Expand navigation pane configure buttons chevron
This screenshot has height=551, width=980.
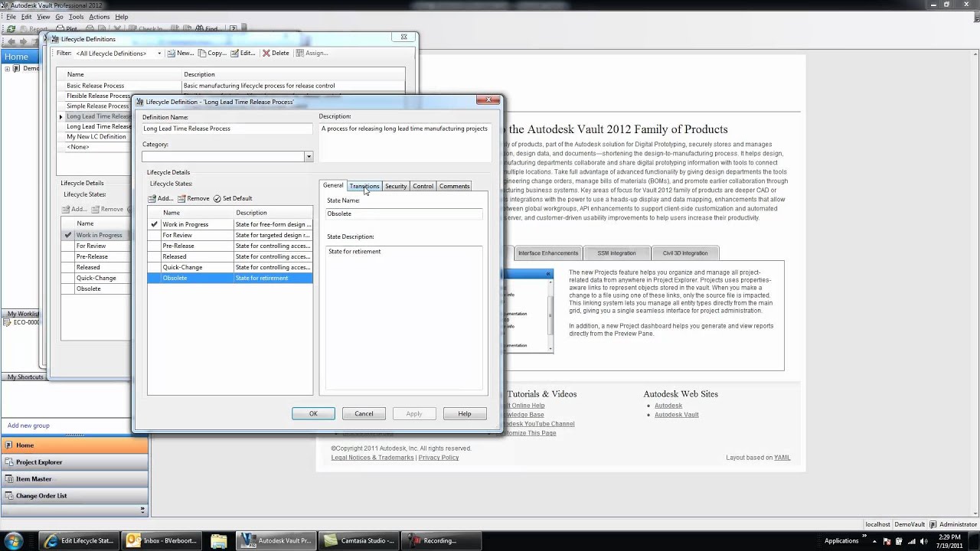click(x=142, y=509)
